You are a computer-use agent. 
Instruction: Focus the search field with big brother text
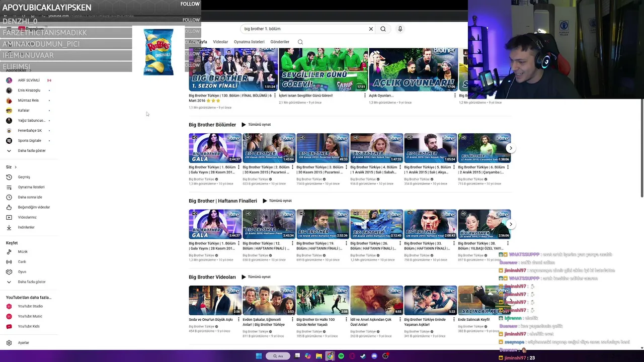tap(304, 29)
